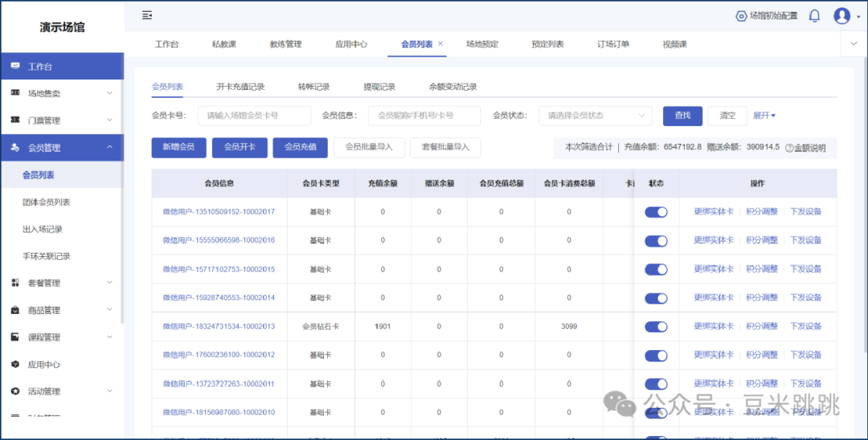Close the 会员列表 tab with X

(x=440, y=43)
